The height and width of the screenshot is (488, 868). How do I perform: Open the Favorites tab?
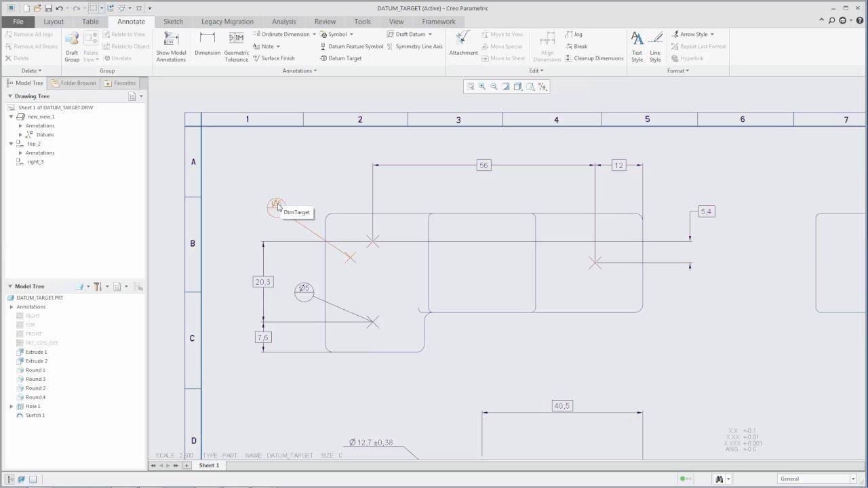tap(120, 83)
